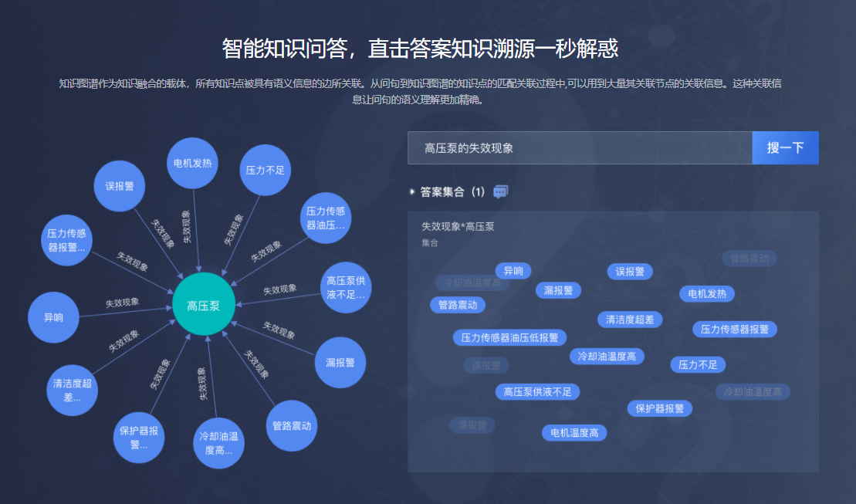Screen dimensions: 856x504
Task: Click the 压力传感器油压… graph node
Action: coord(326,218)
